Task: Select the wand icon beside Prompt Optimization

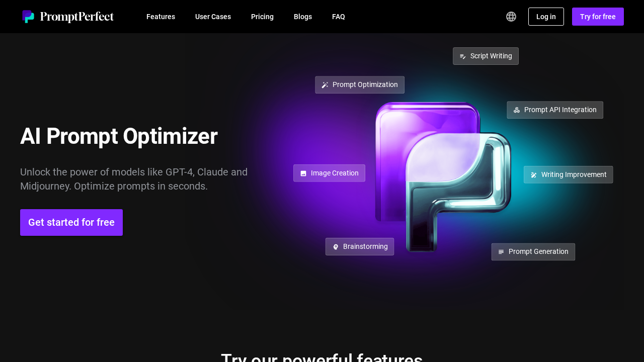Action: 325,84
